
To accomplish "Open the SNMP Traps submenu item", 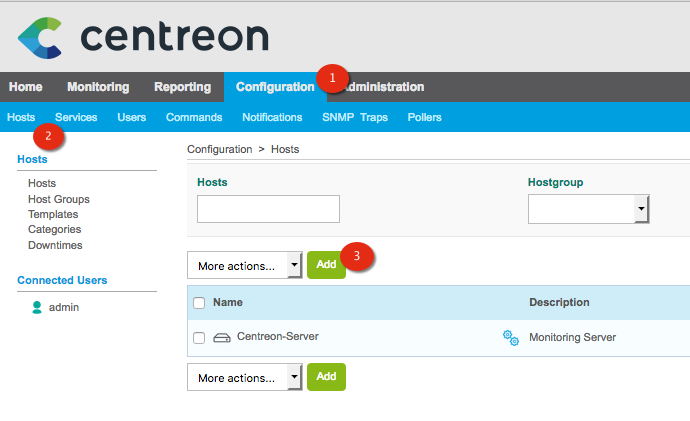I will coord(355,117).
